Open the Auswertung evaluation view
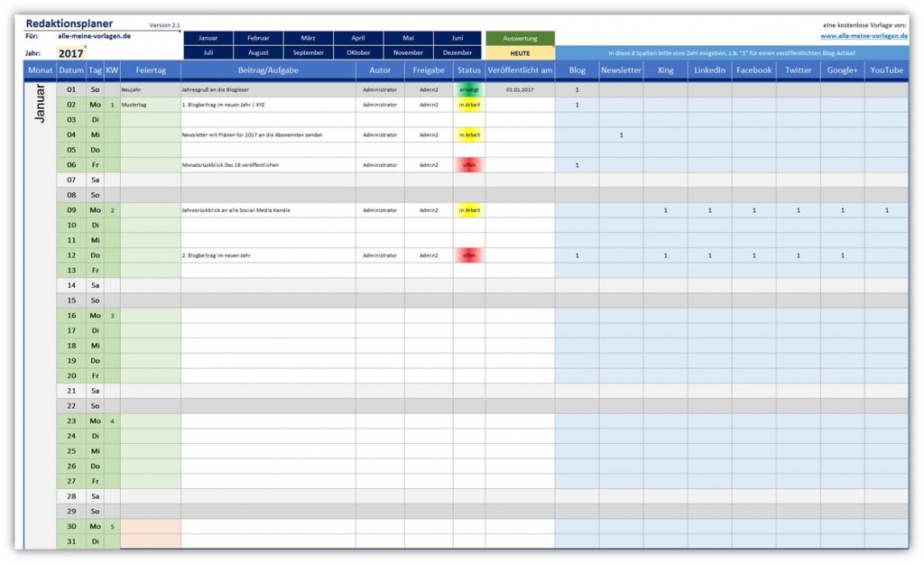The height and width of the screenshot is (564, 924). pyautogui.click(x=520, y=39)
